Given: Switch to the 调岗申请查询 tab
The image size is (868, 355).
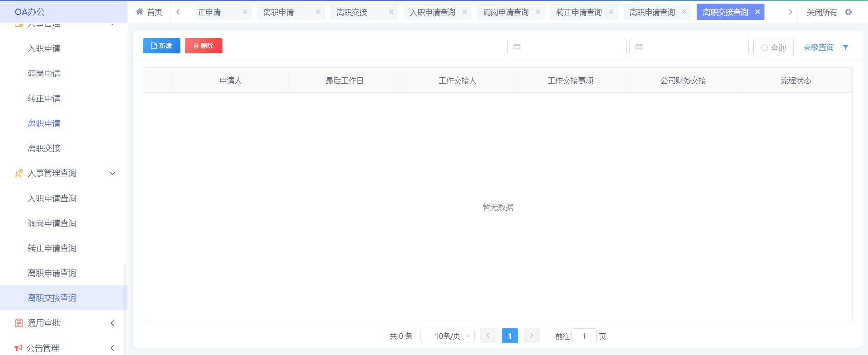Looking at the screenshot, I should click(x=505, y=12).
